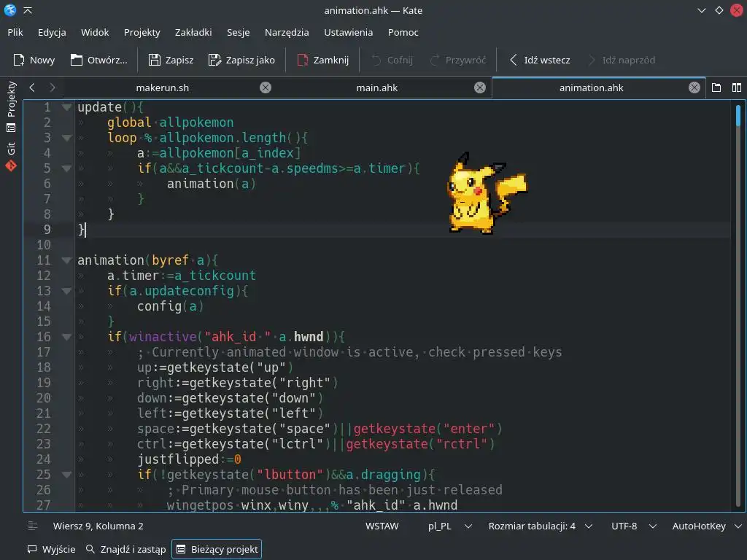Close the makerun.sh tab
Image resolution: width=747 pixels, height=560 pixels.
(x=266, y=87)
